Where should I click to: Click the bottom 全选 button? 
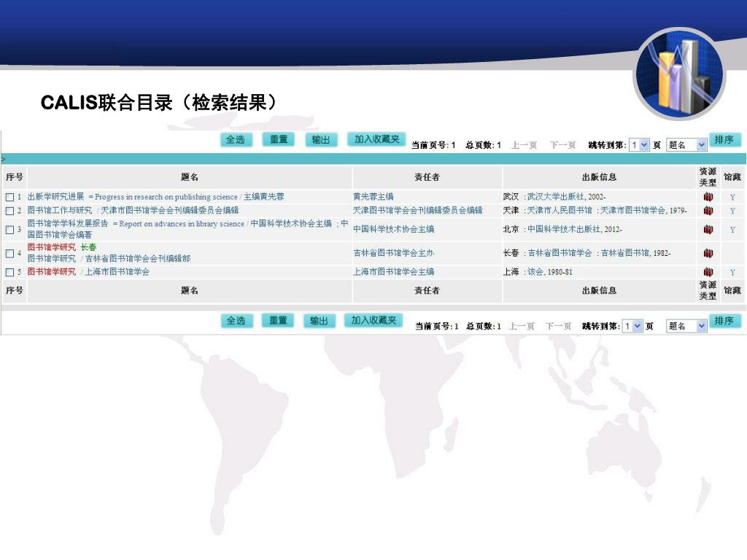pos(236,321)
